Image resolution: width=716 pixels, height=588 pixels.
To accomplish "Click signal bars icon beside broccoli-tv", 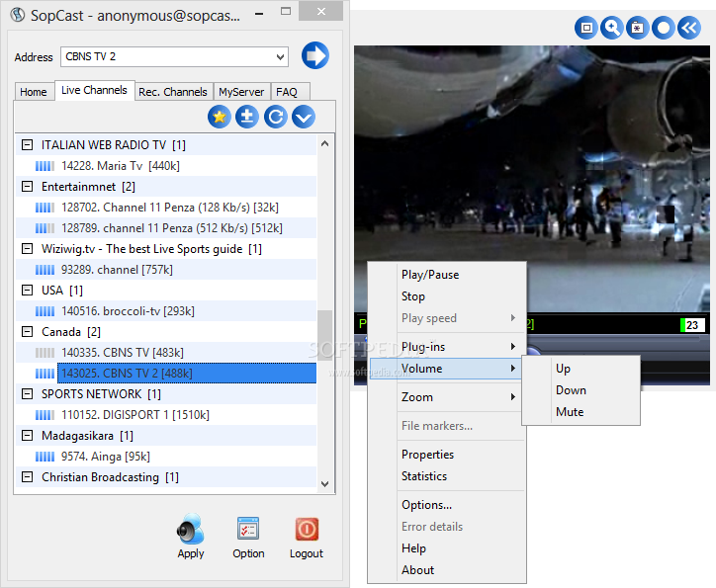I will 45,311.
